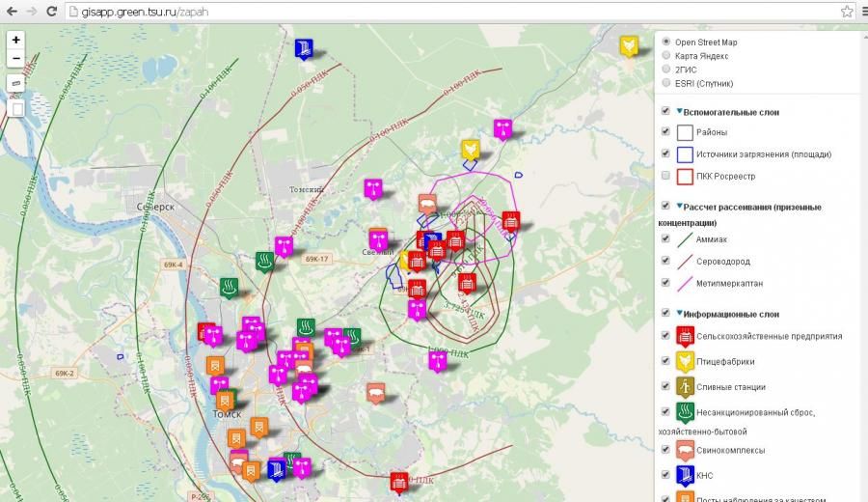This screenshot has height=502, width=868.
Task: Toggle Источники загрязнения (площади) checkbox
Action: [665, 153]
